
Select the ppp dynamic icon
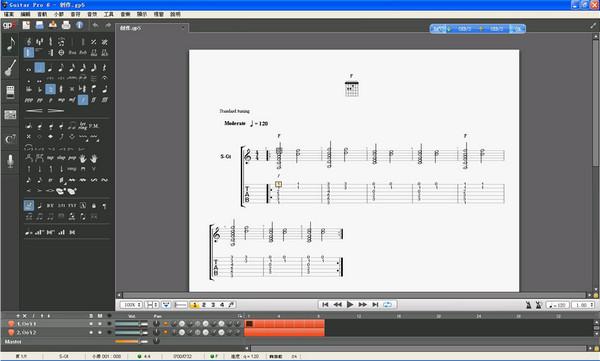[x=29, y=100]
